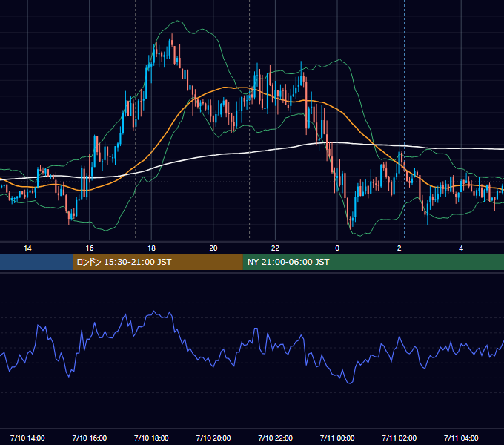The image size is (504, 445).
Task: Click the 22 hour axis label
Action: coord(275,248)
